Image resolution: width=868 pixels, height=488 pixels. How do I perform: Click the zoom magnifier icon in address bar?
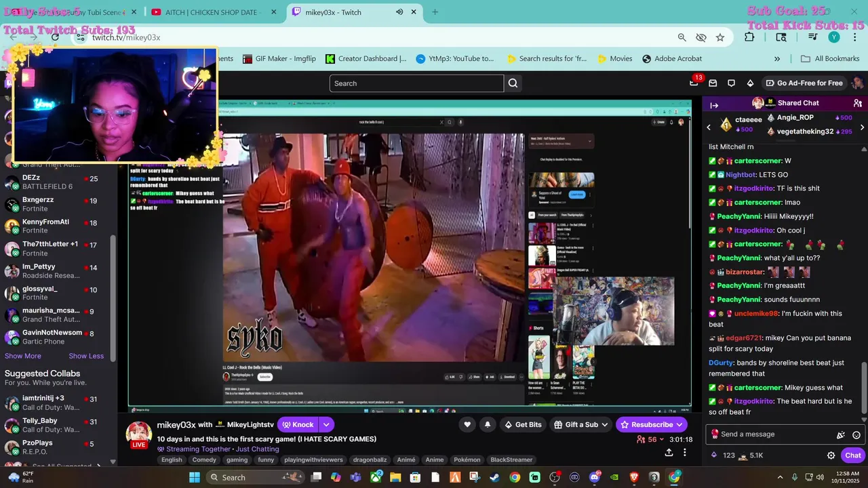682,37
